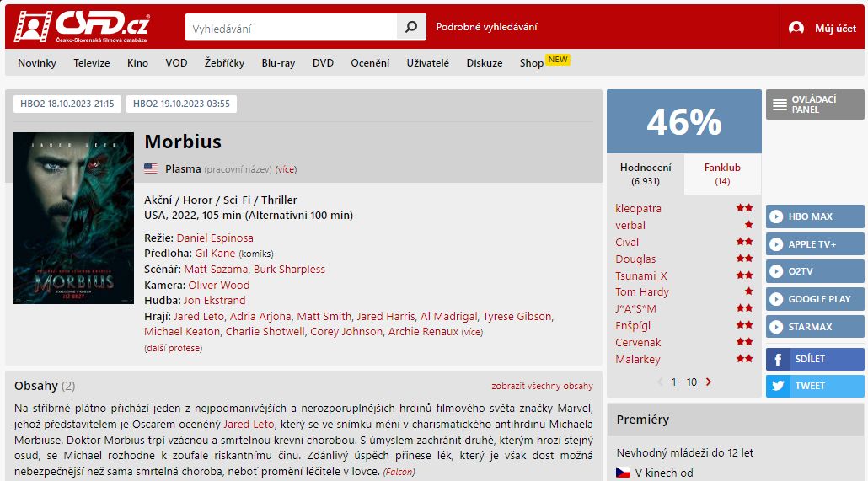Click the Apple TV+ play icon

tap(776, 244)
